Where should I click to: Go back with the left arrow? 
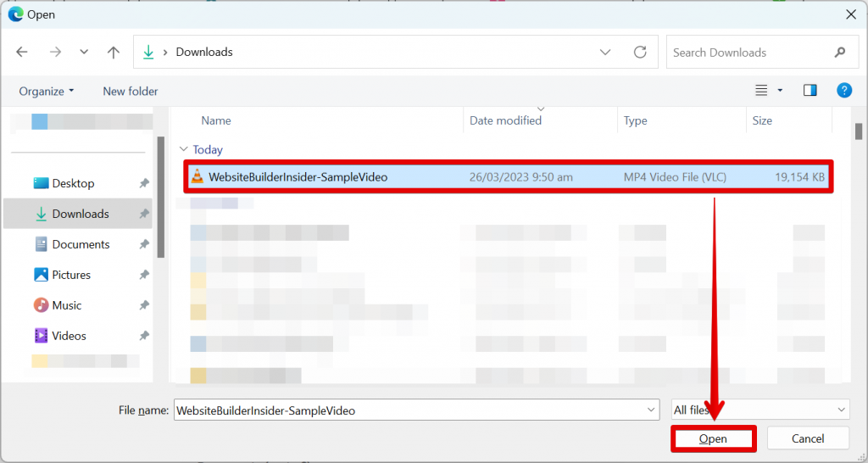point(22,52)
